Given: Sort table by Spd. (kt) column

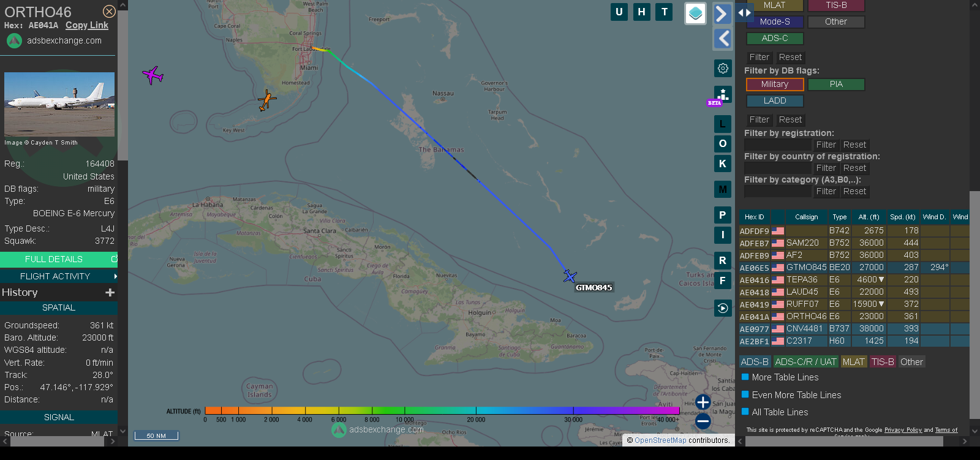Looking at the screenshot, I should [902, 217].
